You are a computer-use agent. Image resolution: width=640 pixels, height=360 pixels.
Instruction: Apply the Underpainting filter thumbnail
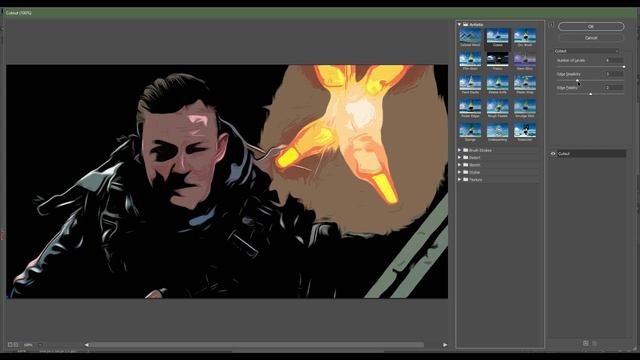point(498,130)
